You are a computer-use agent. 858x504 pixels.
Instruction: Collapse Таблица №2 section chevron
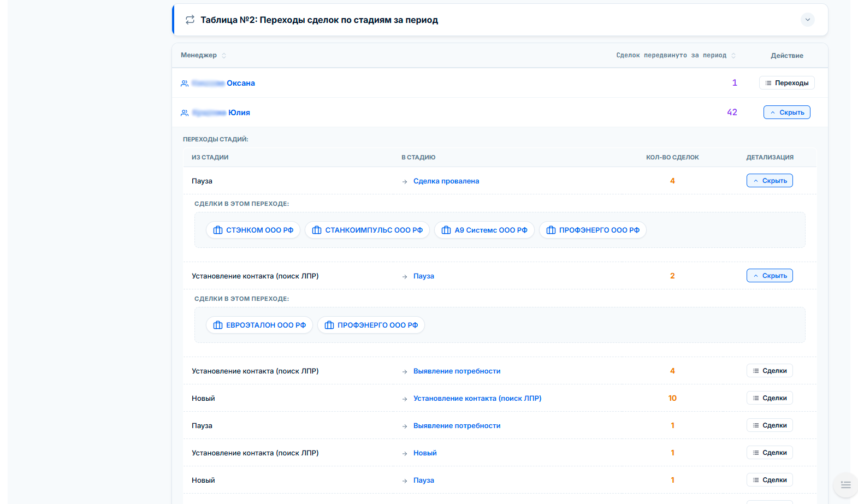click(807, 20)
